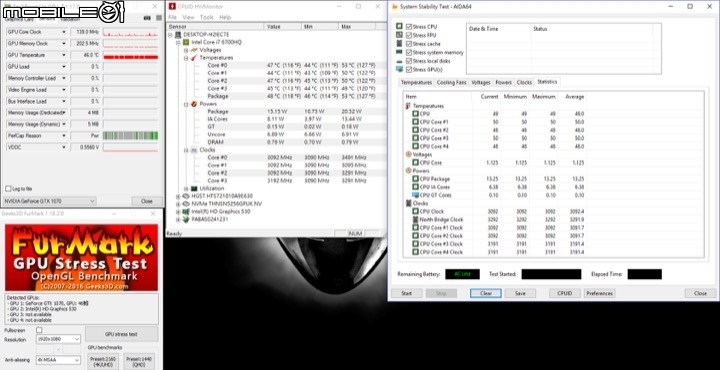The height and width of the screenshot is (370, 720).
Task: Click the AIDA64 Clear button
Action: [x=485, y=293]
